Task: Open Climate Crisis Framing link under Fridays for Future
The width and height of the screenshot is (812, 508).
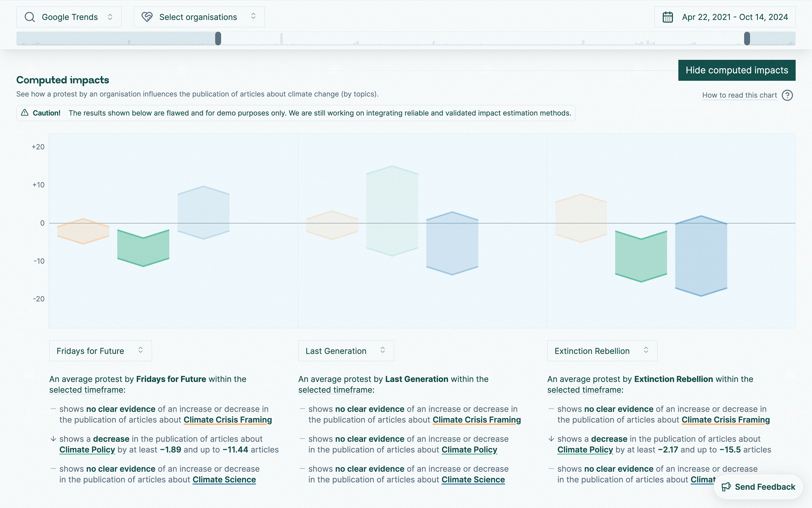Action: point(228,420)
